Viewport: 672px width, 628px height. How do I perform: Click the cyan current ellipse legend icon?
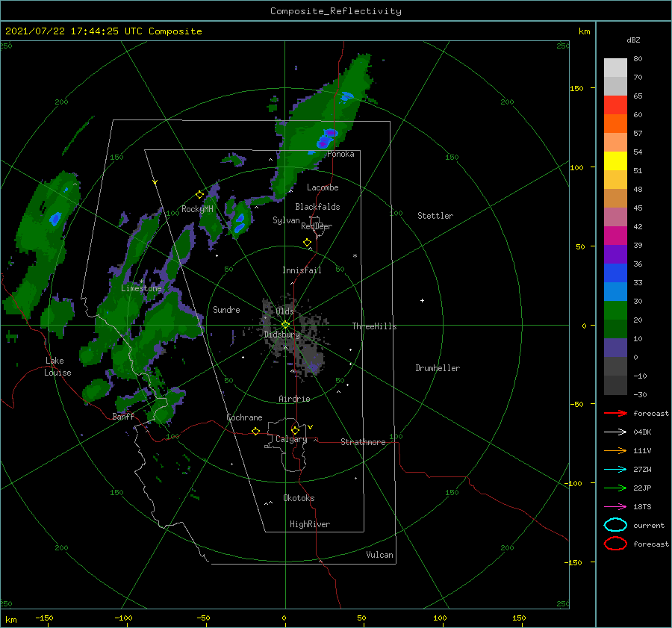615,525
